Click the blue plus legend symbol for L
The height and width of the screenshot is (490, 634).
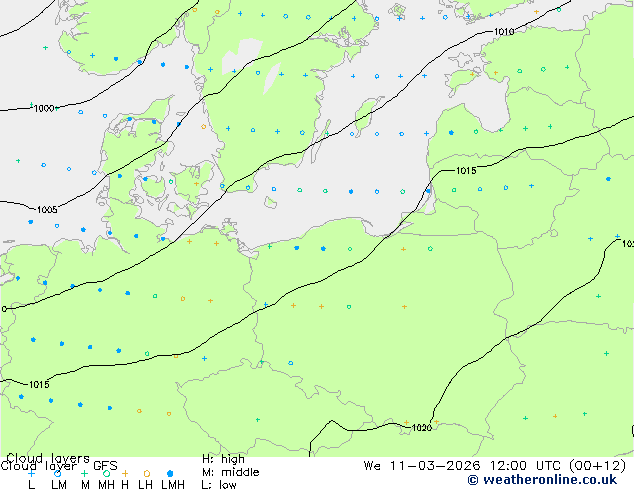click(x=31, y=473)
